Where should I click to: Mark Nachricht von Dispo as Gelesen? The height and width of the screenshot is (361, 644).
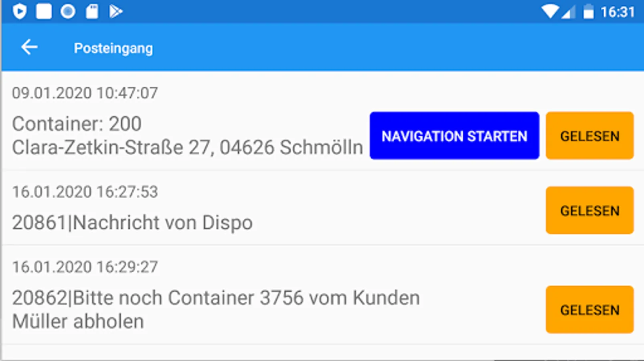589,210
